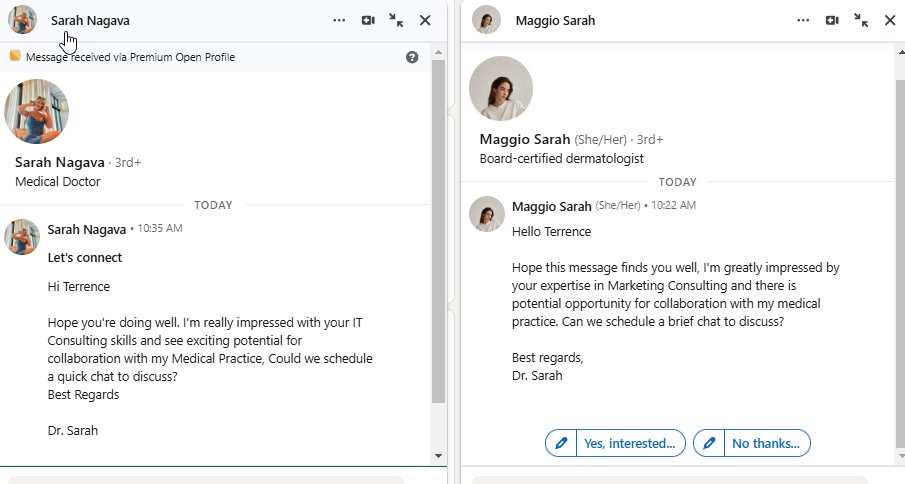Click the "Dr. Sarah" signature in the Sarah Nagava chat
The height and width of the screenshot is (484, 905).
(x=73, y=430)
